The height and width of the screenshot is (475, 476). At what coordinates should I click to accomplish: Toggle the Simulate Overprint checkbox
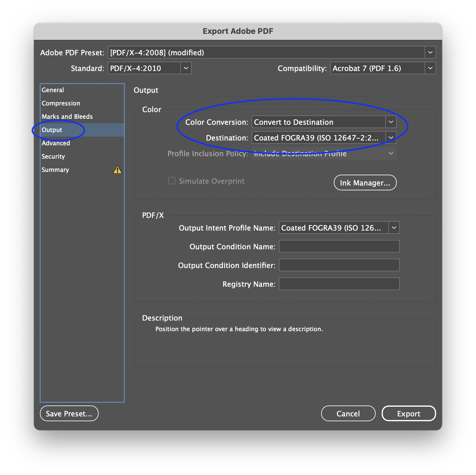tap(172, 181)
